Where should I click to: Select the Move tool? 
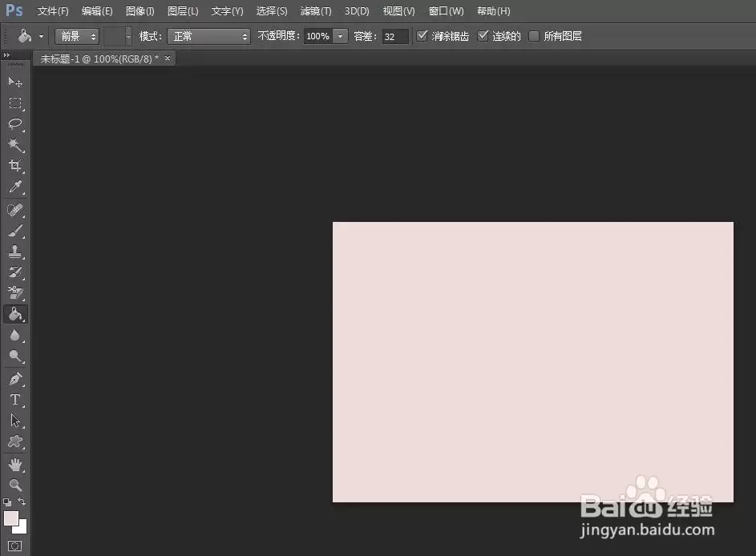point(15,83)
